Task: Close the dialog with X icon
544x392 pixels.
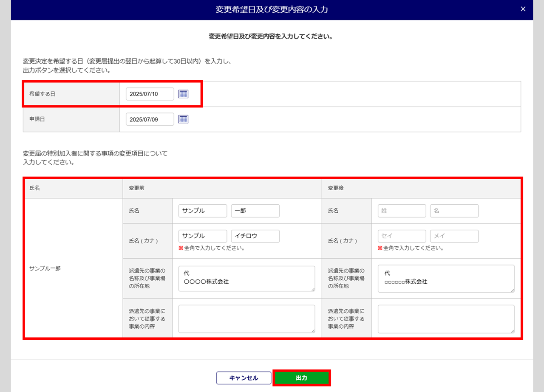Action: point(523,9)
